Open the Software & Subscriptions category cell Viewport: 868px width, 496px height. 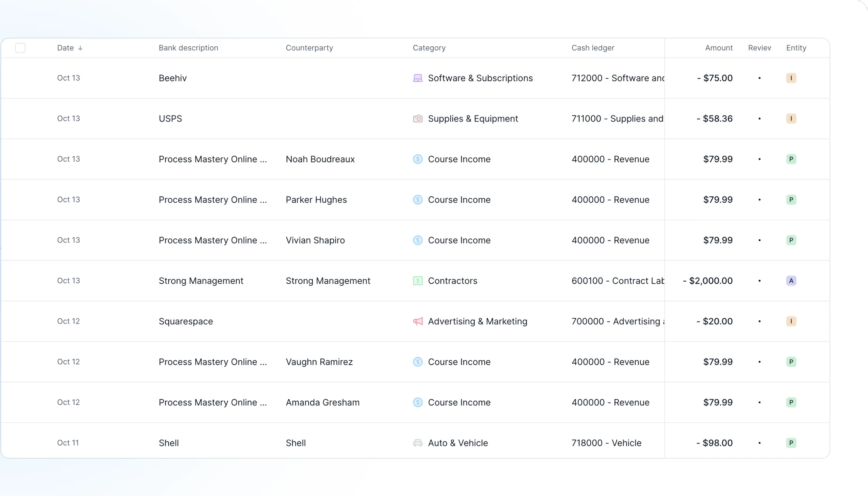(473, 78)
